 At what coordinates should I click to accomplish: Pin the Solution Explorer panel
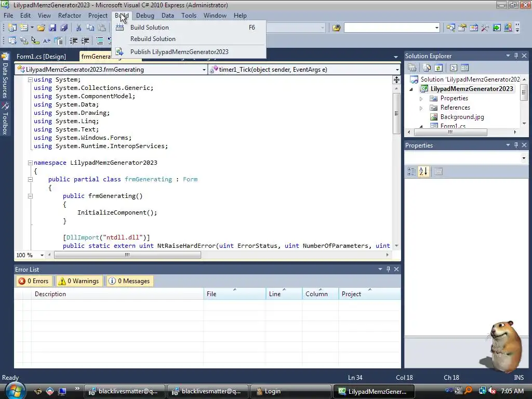516,56
